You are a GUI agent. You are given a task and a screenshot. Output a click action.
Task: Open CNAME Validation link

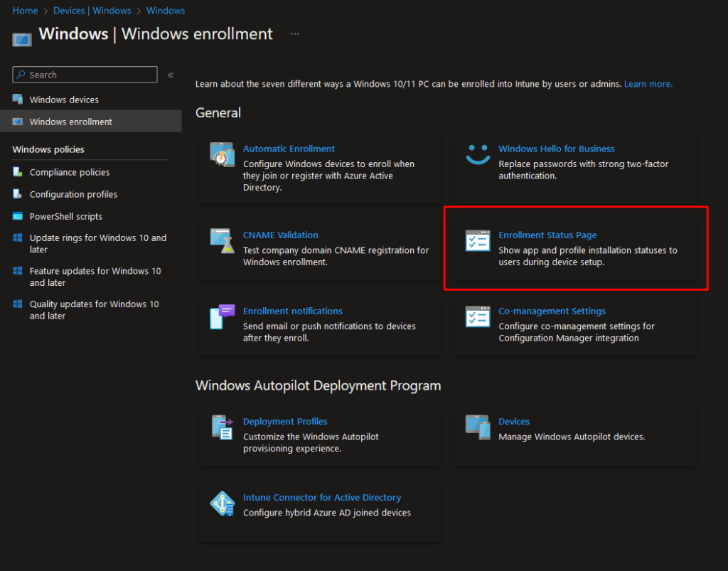(280, 235)
